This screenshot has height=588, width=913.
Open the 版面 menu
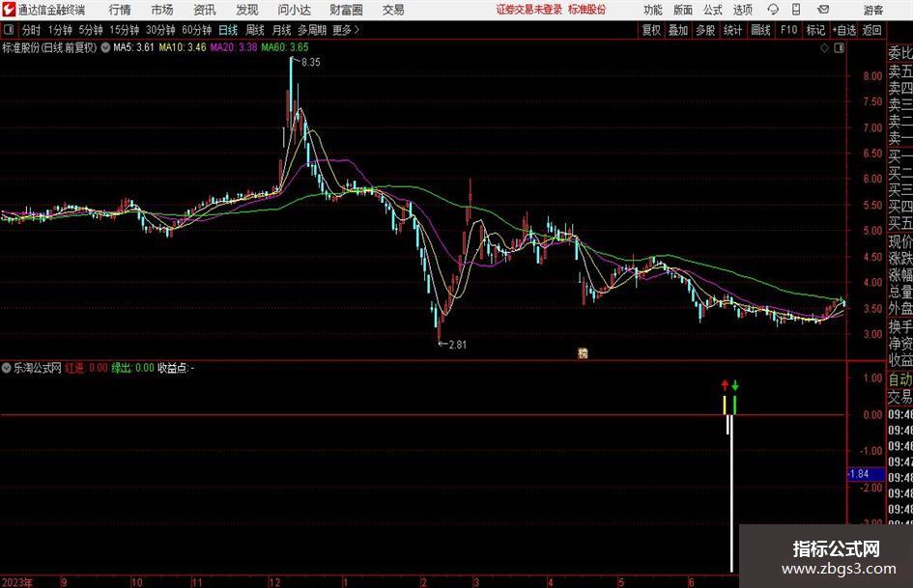[x=683, y=10]
